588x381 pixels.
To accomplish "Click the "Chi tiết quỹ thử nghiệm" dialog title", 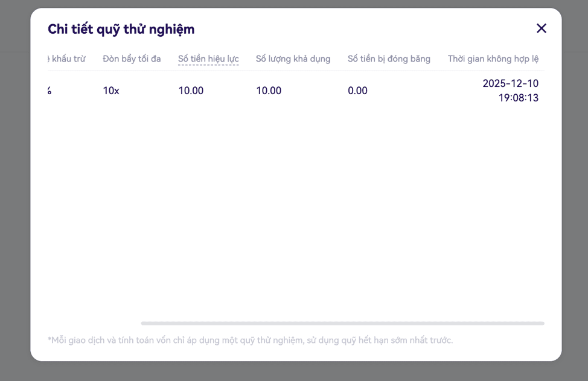I will [121, 29].
